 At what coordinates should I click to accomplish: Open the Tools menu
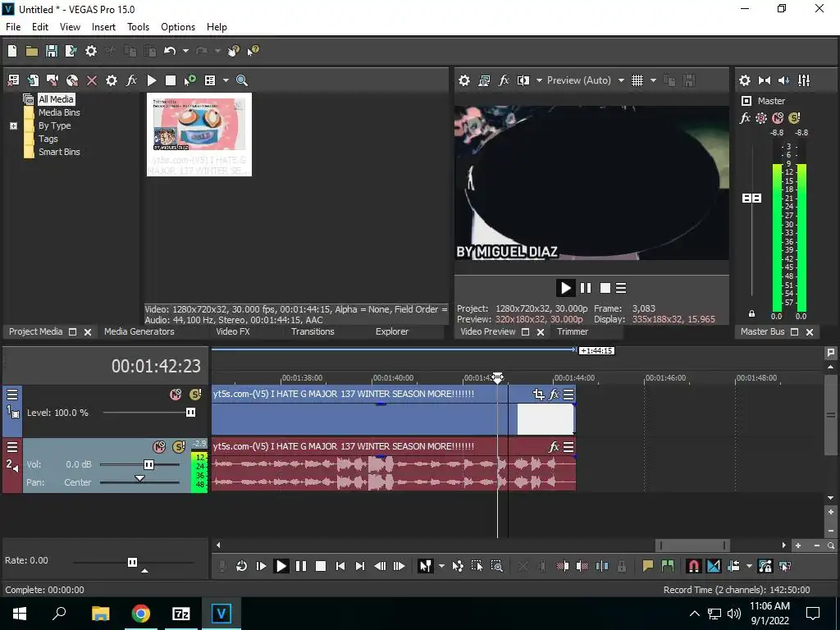pyautogui.click(x=138, y=27)
